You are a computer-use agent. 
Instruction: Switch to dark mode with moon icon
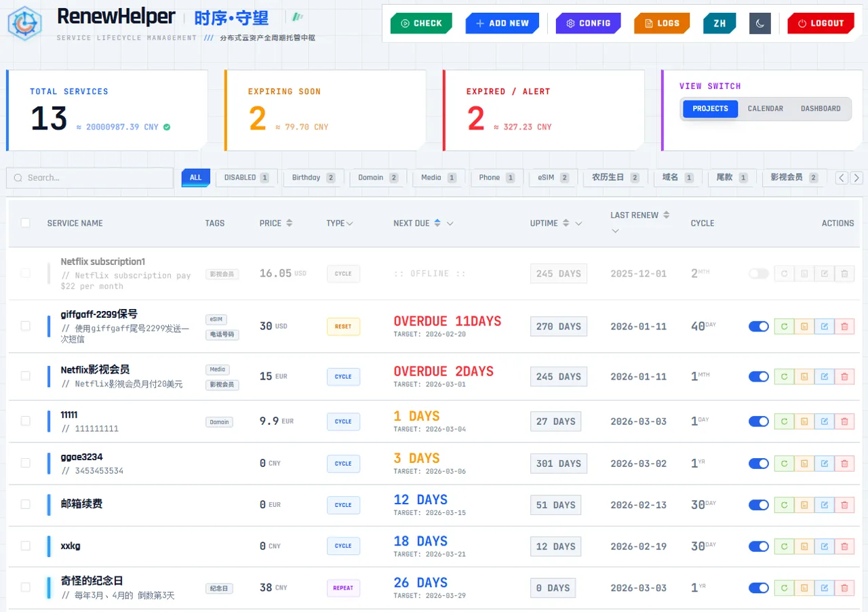[x=760, y=23]
